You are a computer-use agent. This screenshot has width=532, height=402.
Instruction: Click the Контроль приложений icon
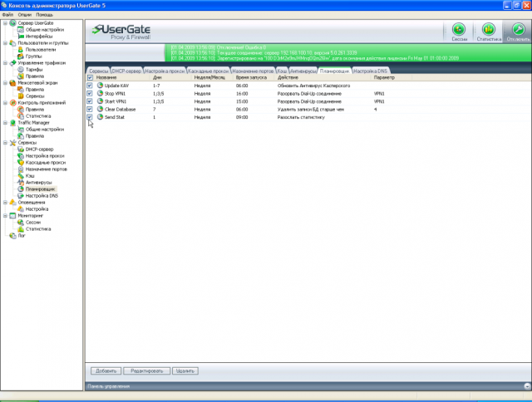tap(13, 103)
